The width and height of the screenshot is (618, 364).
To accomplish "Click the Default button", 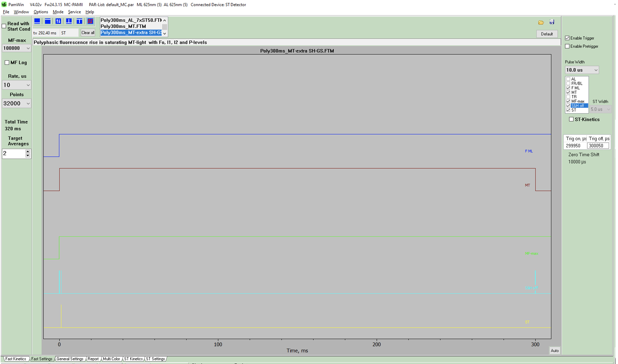I will coord(547,34).
